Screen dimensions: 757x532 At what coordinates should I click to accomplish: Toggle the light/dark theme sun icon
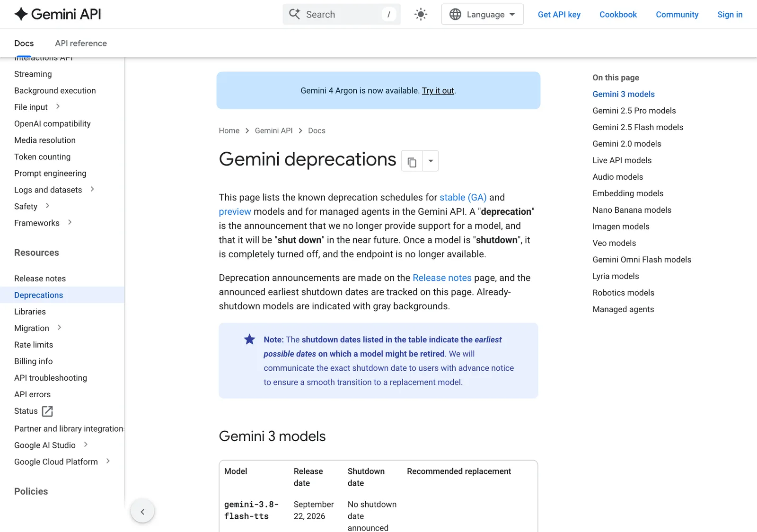(421, 14)
